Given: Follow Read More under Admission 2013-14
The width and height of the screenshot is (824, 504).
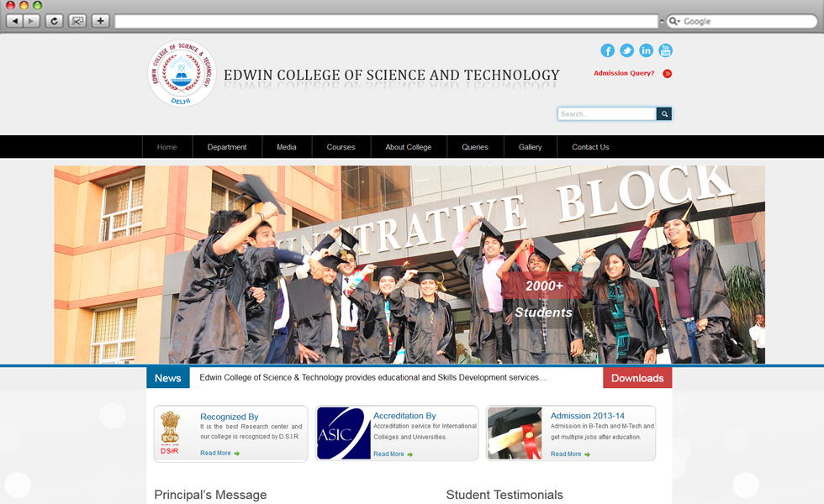Looking at the screenshot, I should pos(567,454).
